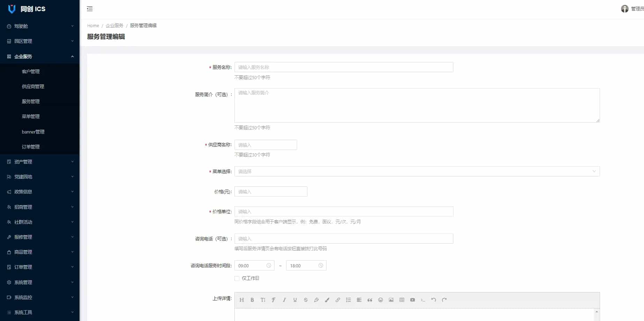Viewport: 644px width, 321px height.
Task: Collapse the sidebar with the menu fold icon
Action: (x=90, y=9)
